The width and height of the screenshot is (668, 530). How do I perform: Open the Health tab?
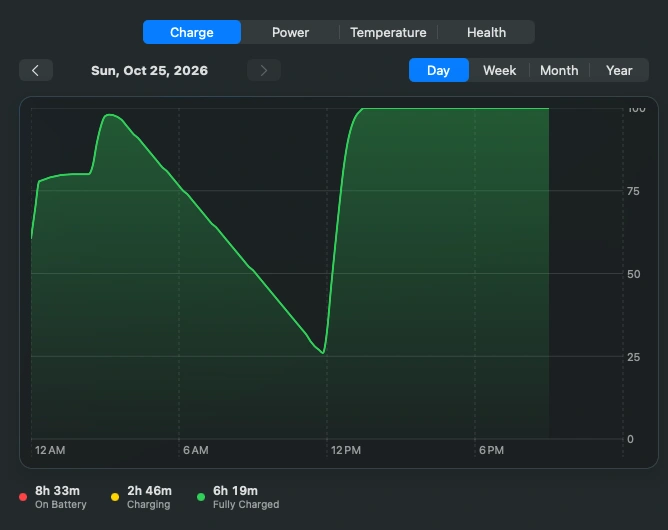[486, 32]
